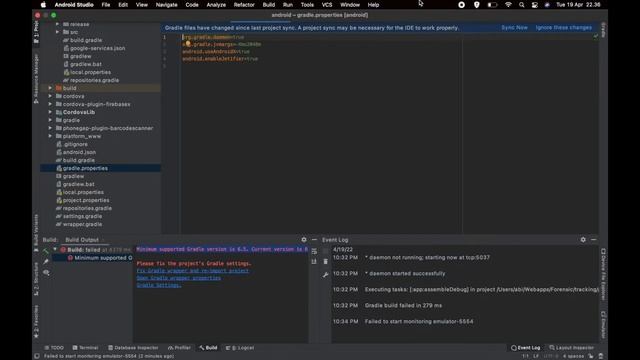Click the green inspection checkmark in editor
640x360 pixels.
click(596, 36)
